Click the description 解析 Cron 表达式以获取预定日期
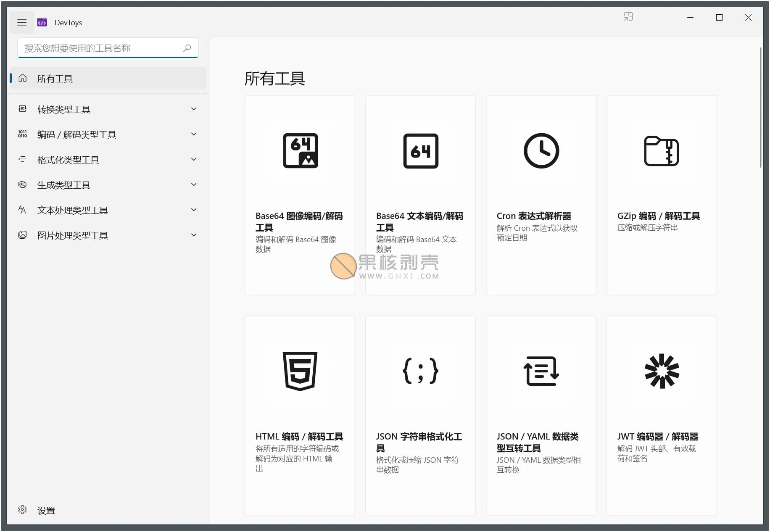This screenshot has width=770, height=532. pos(537,233)
